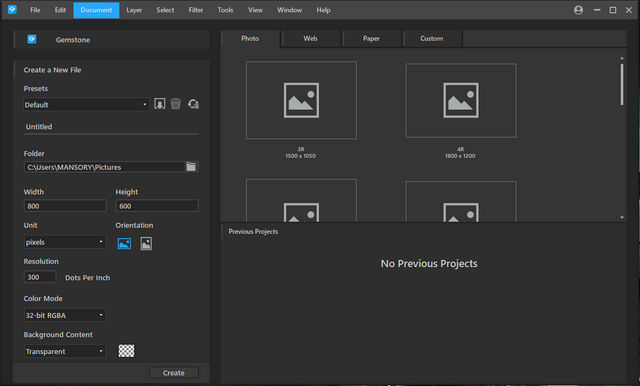640x386 pixels.
Task: Click the templates scroll up arrow
Action: (x=622, y=58)
